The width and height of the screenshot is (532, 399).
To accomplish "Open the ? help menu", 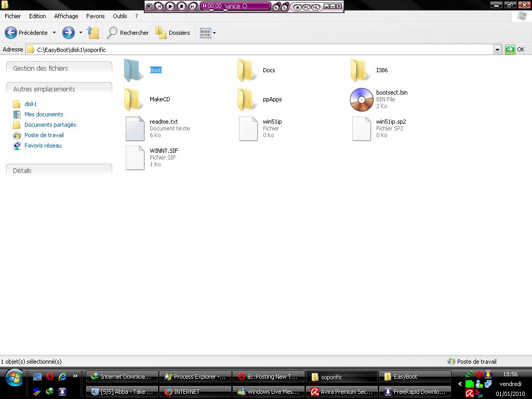I will pyautogui.click(x=137, y=16).
